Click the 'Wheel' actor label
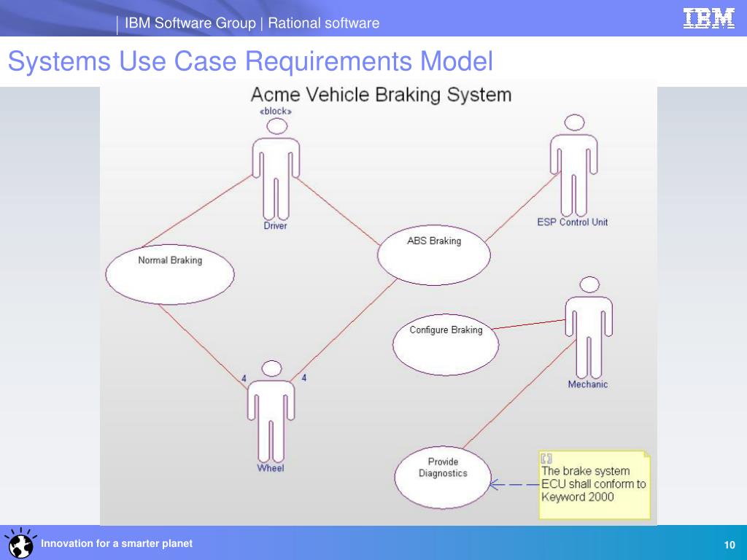This screenshot has height=560, width=747. 271,468
